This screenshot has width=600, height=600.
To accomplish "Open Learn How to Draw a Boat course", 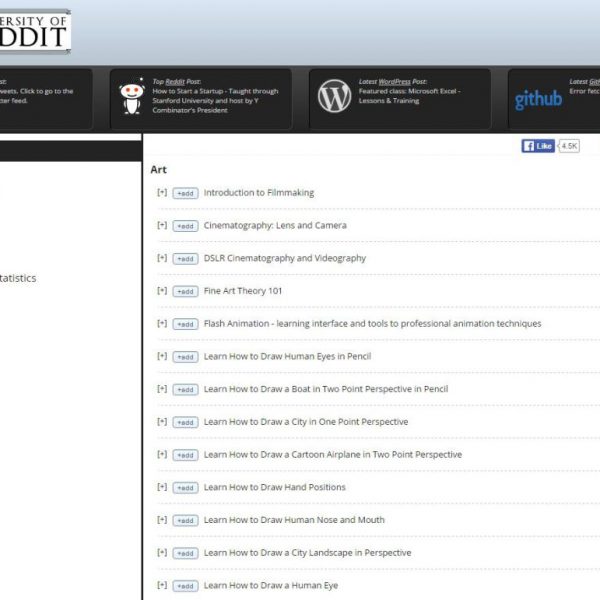I will point(325,389).
